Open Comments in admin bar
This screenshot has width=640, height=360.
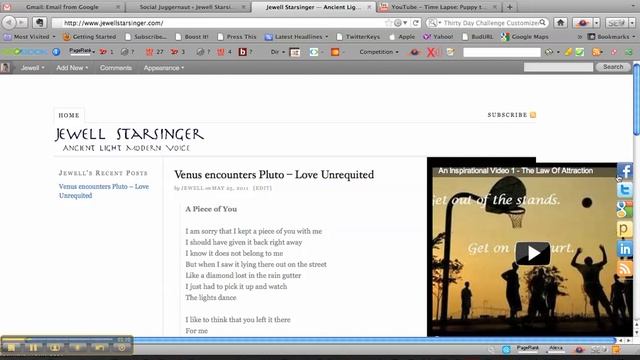click(x=116, y=68)
